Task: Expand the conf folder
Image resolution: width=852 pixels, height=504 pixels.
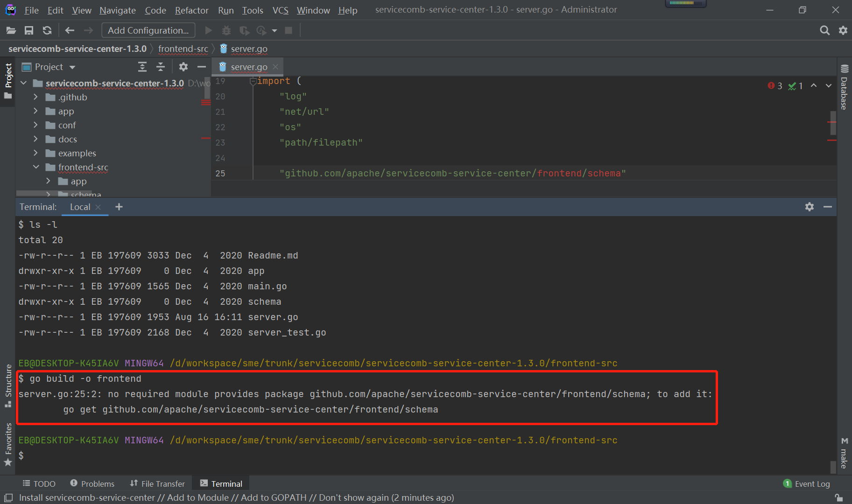Action: point(35,125)
